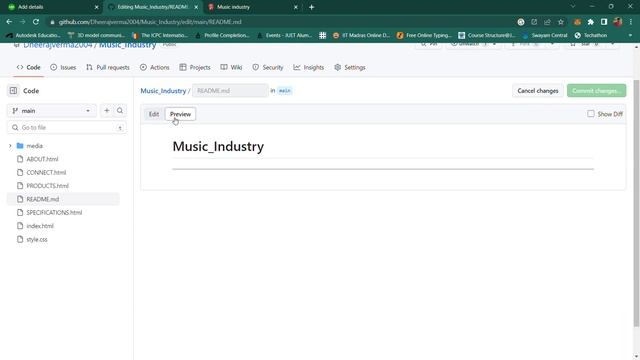Click the Google translate icon in address bar
This screenshot has width=640, height=360.
[x=521, y=22]
